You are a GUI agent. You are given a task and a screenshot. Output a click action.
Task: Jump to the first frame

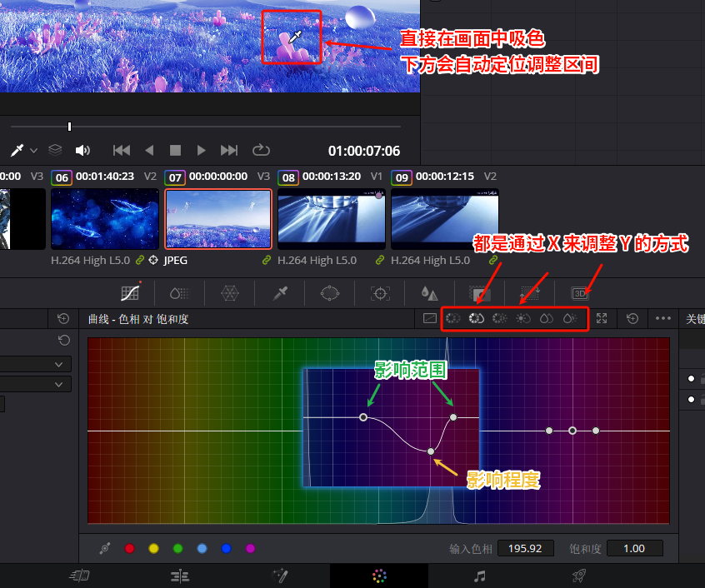pyautogui.click(x=122, y=150)
